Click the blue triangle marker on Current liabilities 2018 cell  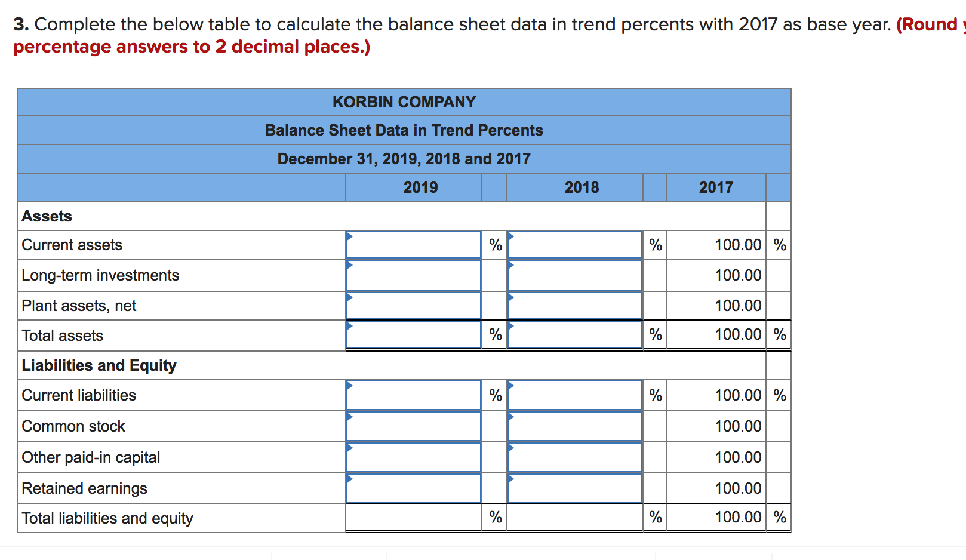[511, 385]
